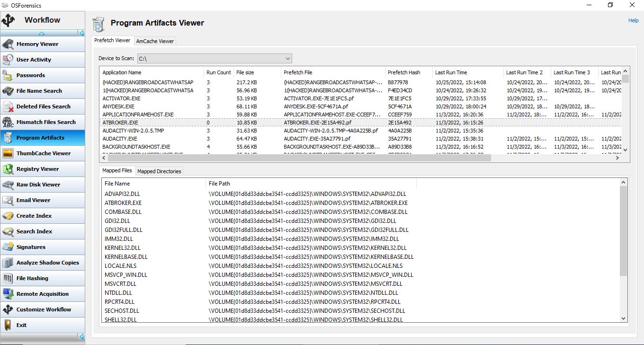Open the Remote Acquisition module
This screenshot has width=644, height=345.
pyautogui.click(x=43, y=294)
